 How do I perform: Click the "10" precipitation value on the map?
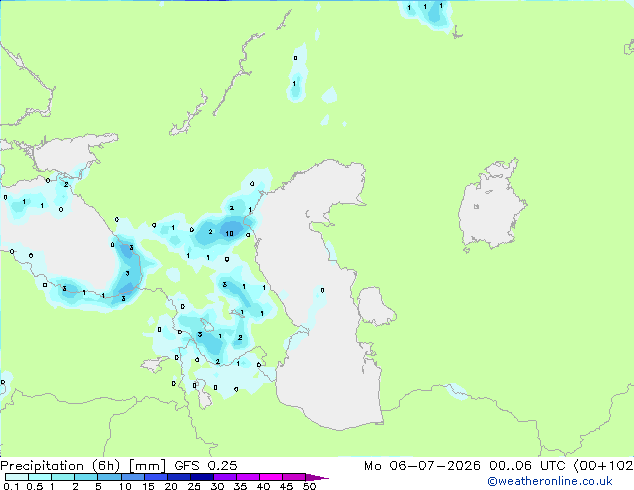(229, 233)
